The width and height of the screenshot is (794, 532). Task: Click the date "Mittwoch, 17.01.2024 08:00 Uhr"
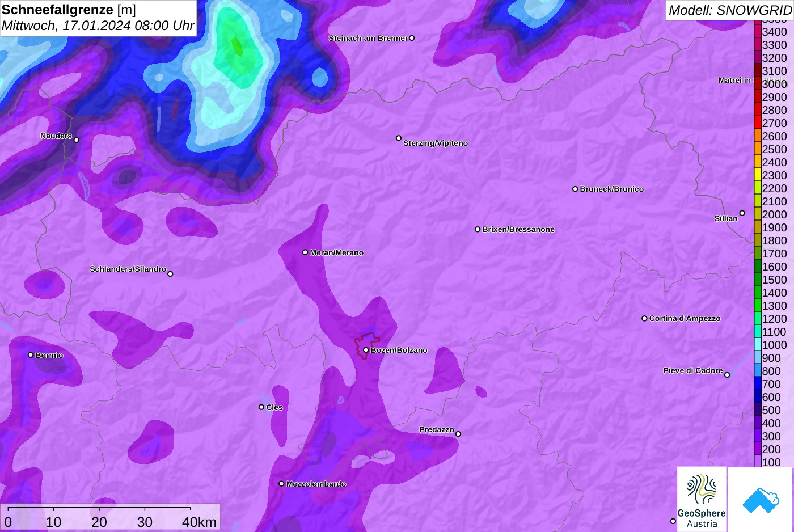tap(98, 26)
